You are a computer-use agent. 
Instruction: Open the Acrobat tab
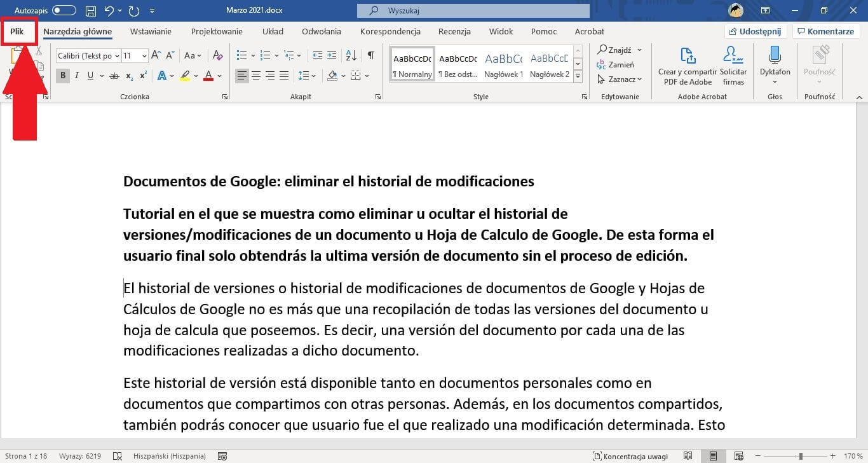coord(590,31)
